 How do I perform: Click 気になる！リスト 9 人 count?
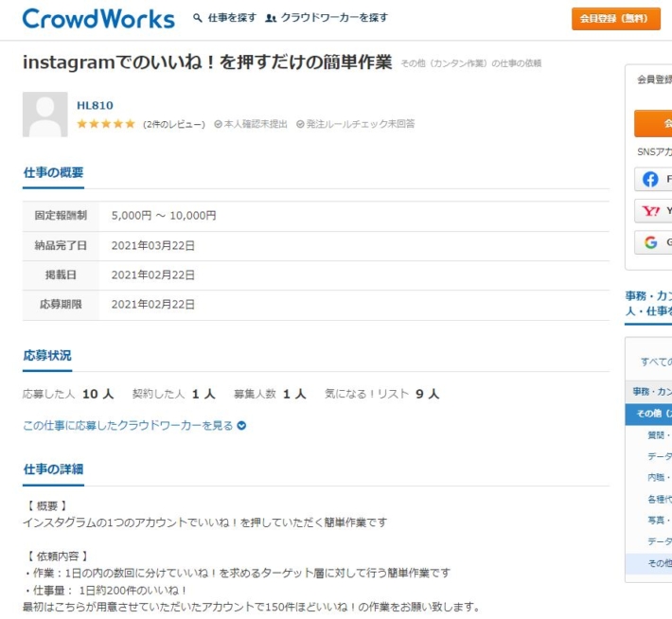381,394
